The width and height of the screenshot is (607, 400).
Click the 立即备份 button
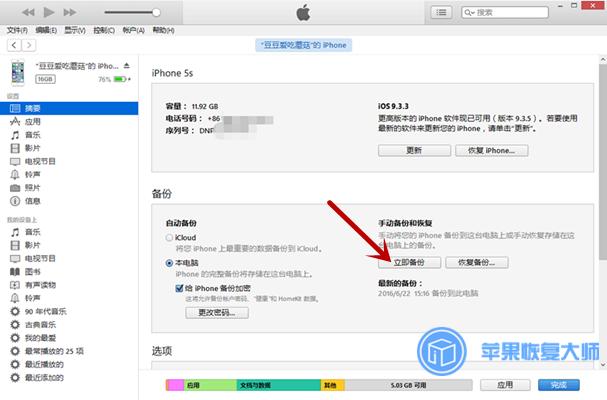pos(410,263)
